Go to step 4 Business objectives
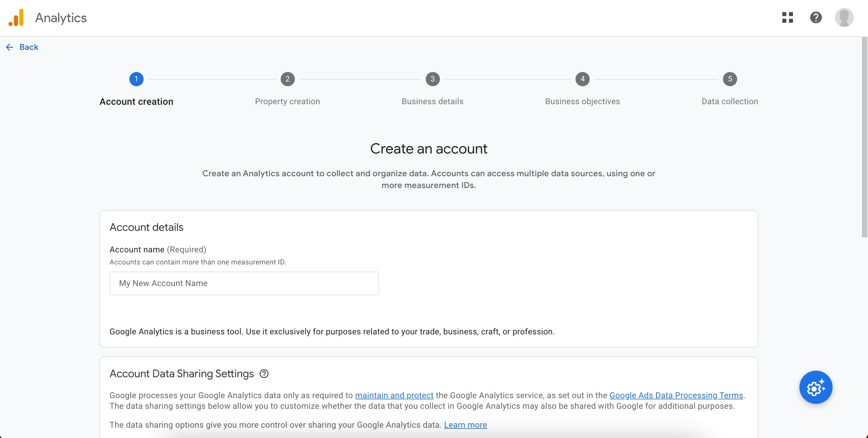This screenshot has width=868, height=438. 582,79
